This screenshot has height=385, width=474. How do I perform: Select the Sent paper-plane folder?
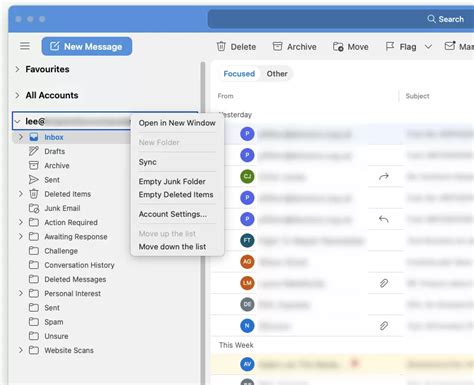pos(52,180)
